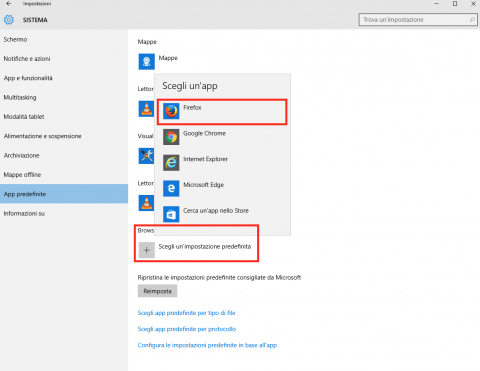This screenshot has height=371, width=480.
Task: Select Cerca un'app nello Store
Action: tap(222, 214)
